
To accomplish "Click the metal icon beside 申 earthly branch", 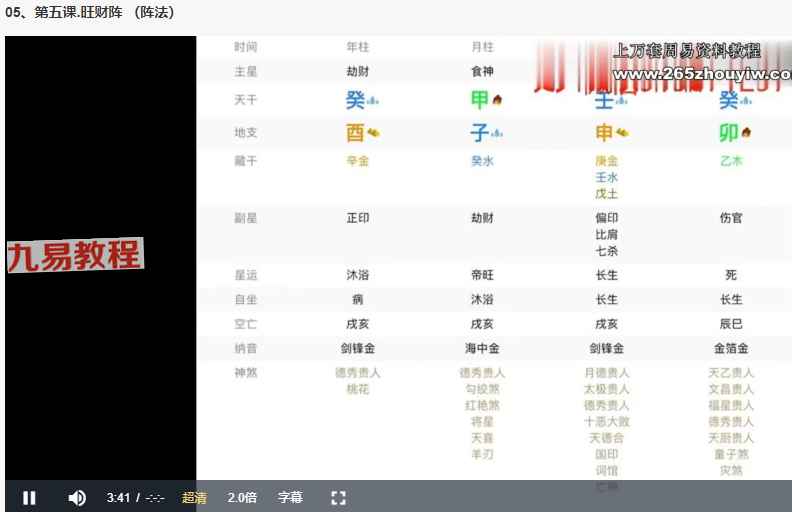I will [x=621, y=133].
